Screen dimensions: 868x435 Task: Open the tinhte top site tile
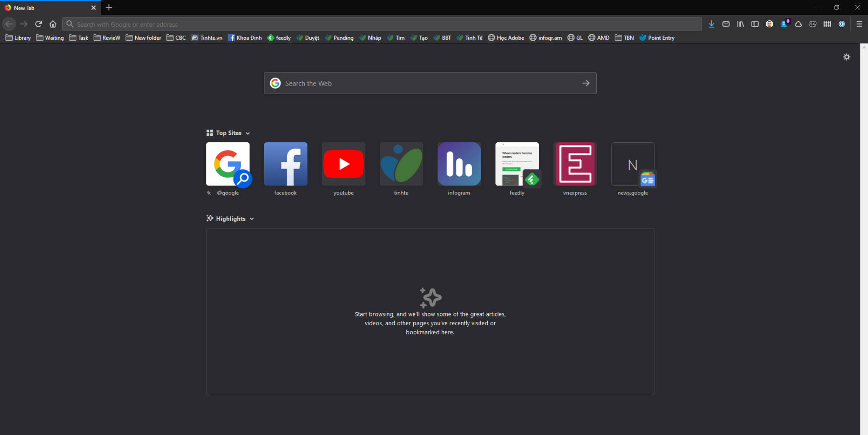[401, 164]
